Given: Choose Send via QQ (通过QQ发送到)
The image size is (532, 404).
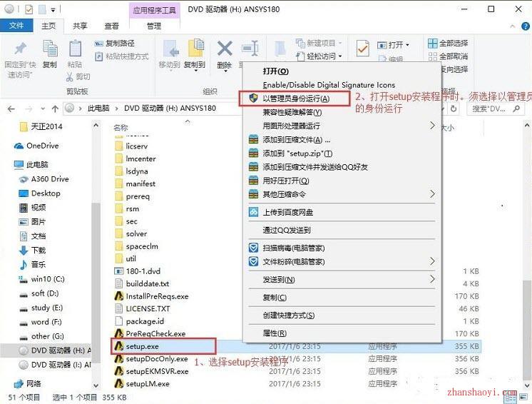Looking at the screenshot, I should pyautogui.click(x=342, y=230).
